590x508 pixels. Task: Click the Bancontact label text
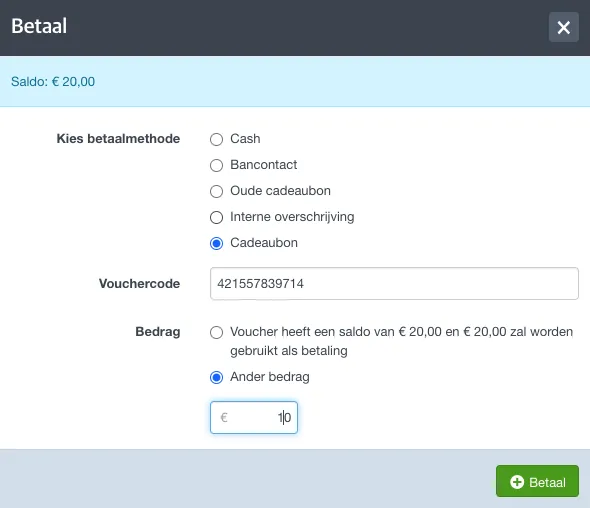[263, 164]
